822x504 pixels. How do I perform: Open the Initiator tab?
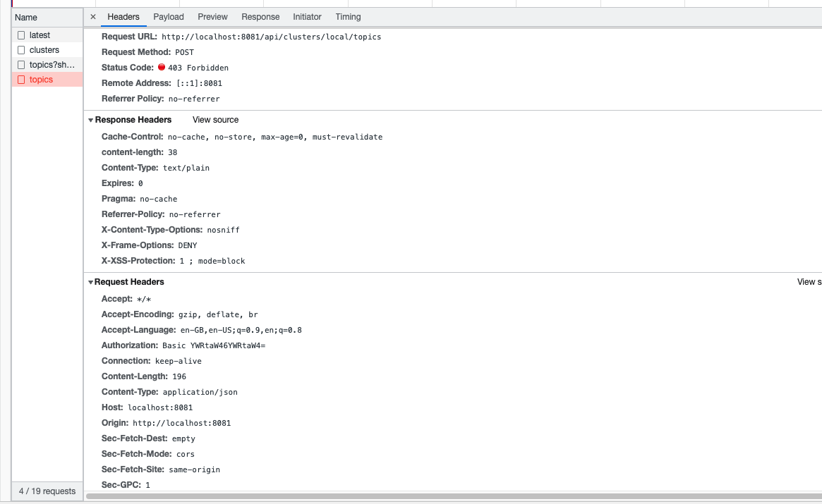306,16
